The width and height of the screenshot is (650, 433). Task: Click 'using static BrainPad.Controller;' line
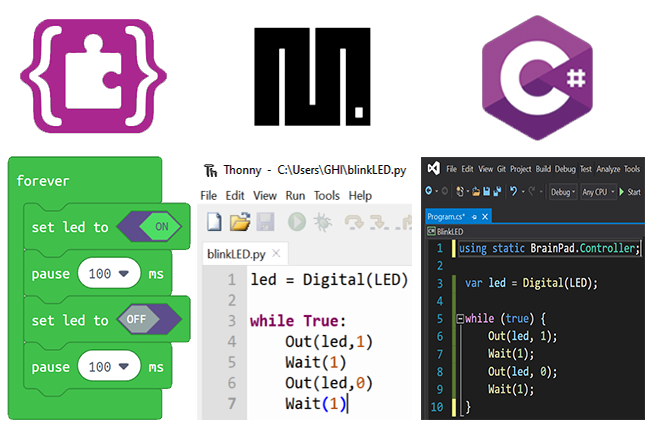tap(549, 248)
